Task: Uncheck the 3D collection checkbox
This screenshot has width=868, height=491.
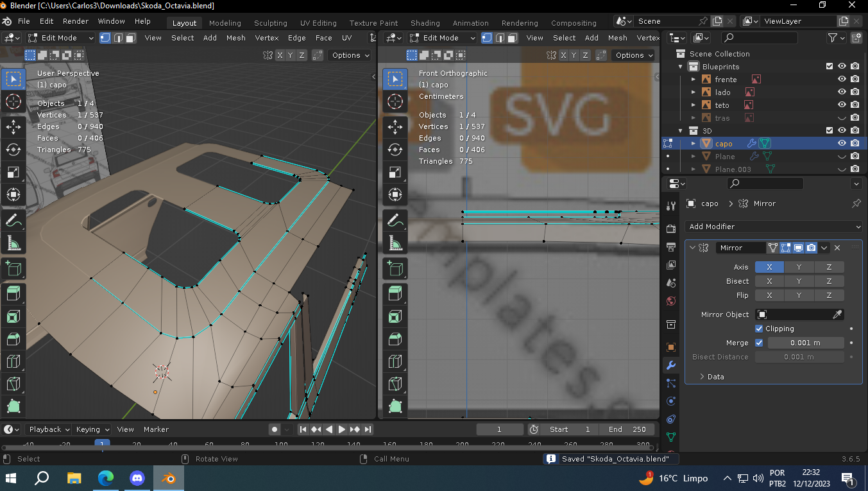Action: coord(830,130)
